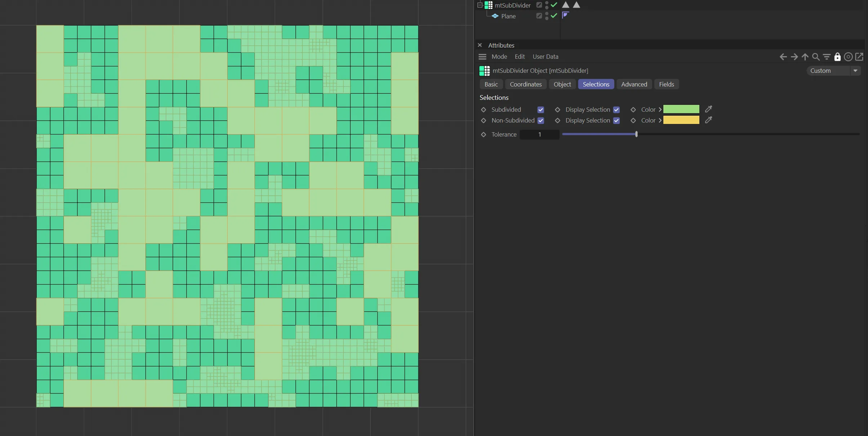Open the Fields tab
The width and height of the screenshot is (868, 436).
click(x=666, y=84)
